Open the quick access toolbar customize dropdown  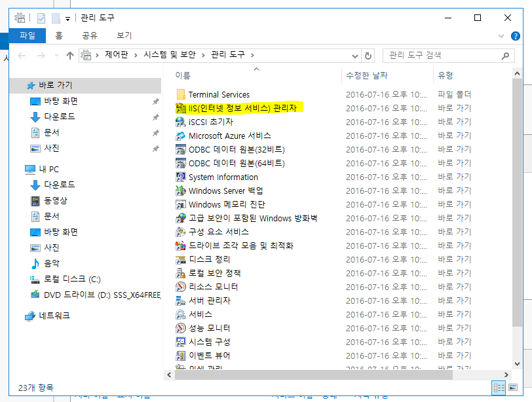point(67,19)
